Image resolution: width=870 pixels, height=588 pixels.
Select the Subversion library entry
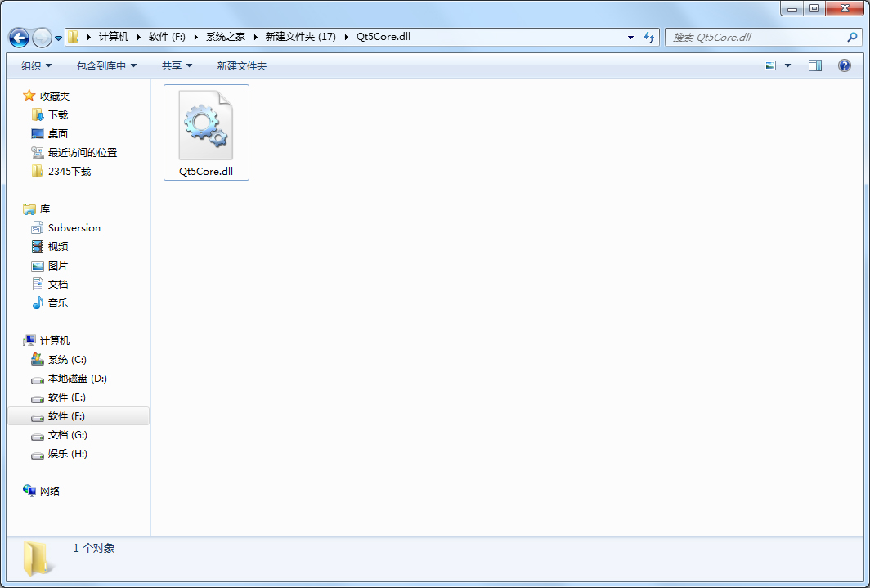[74, 227]
